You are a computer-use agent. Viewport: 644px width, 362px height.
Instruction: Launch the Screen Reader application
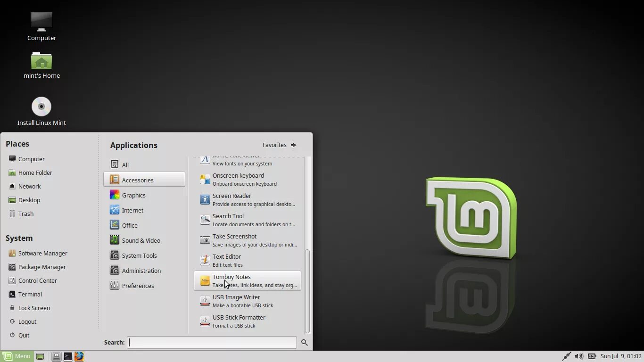[x=248, y=199]
